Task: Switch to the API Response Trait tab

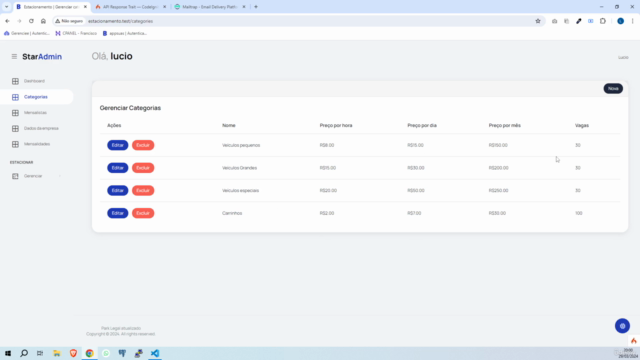Action: pos(131,7)
